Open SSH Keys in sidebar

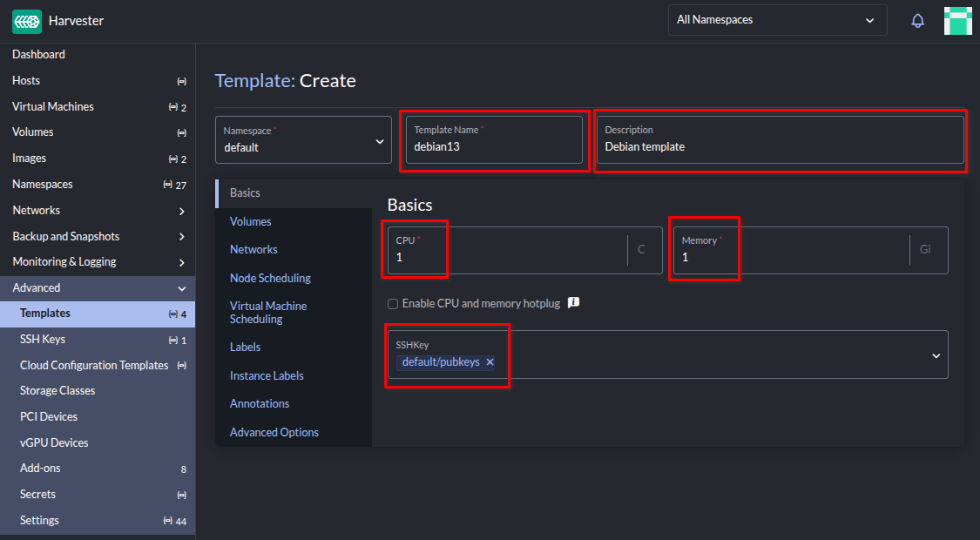pyautogui.click(x=43, y=340)
